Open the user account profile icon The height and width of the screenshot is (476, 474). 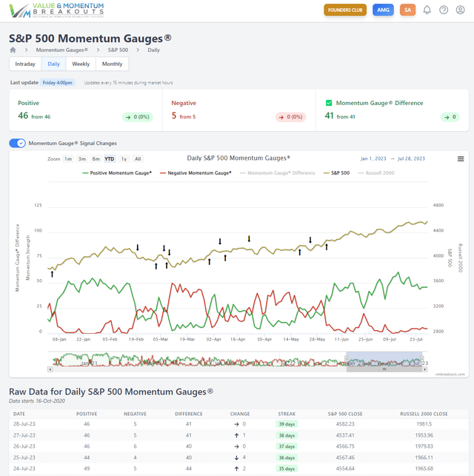[x=460, y=10]
